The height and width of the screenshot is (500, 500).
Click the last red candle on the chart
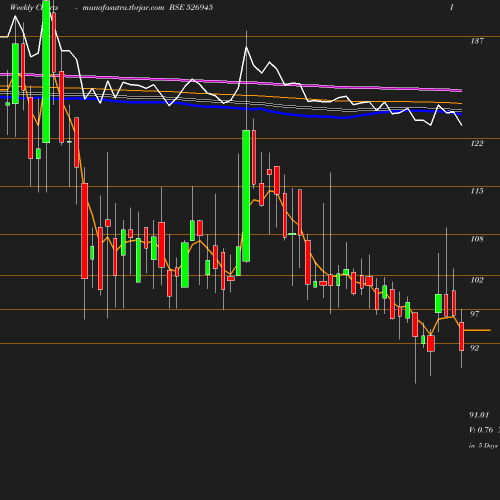(x=462, y=336)
